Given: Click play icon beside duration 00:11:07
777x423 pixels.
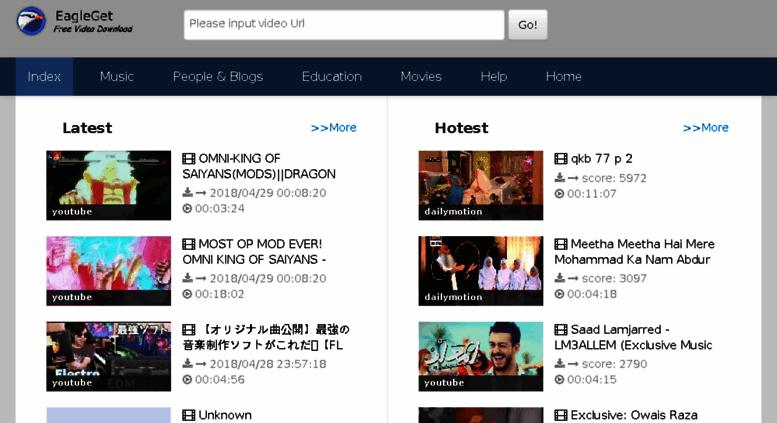Looking at the screenshot, I should (559, 194).
